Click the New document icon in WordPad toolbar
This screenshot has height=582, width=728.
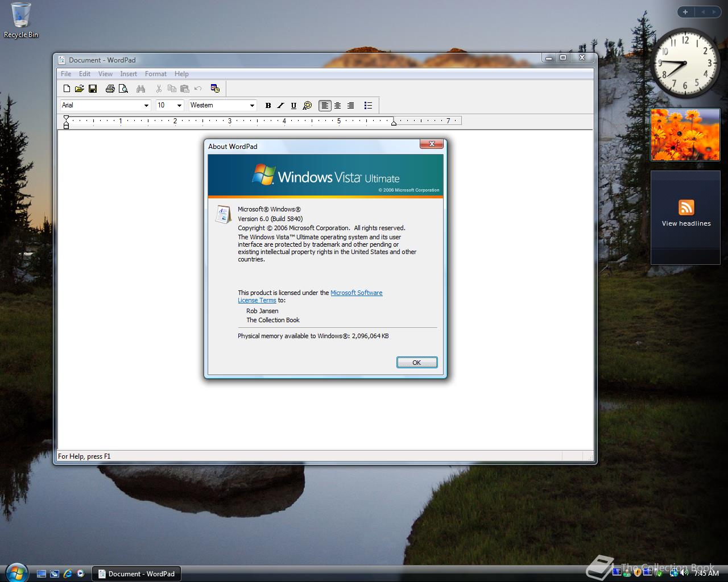coord(67,89)
